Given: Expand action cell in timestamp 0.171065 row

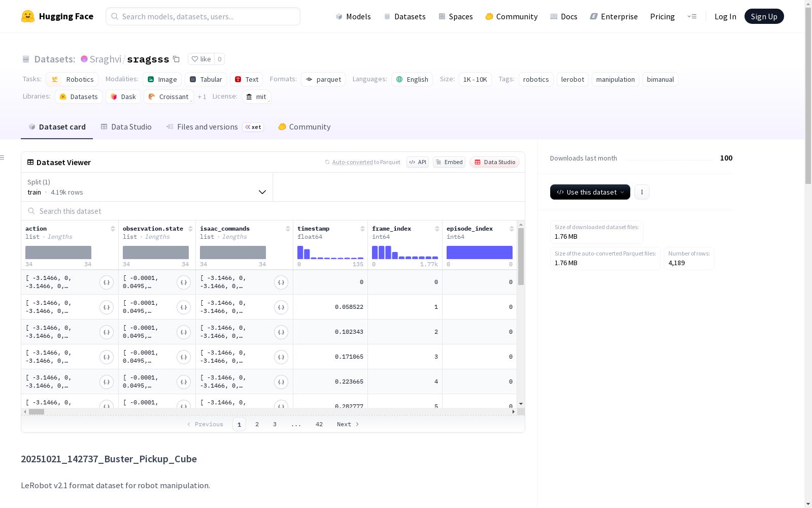Looking at the screenshot, I should point(107,357).
